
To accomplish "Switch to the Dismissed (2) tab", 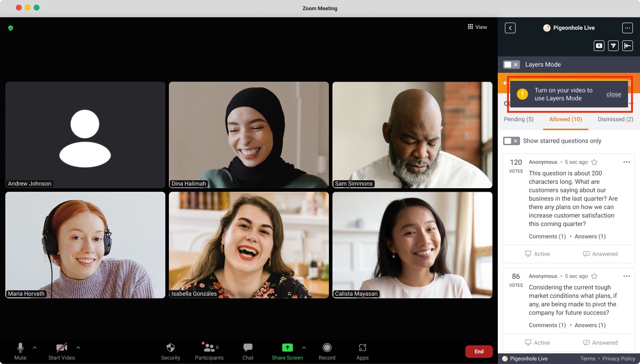I will tap(615, 119).
